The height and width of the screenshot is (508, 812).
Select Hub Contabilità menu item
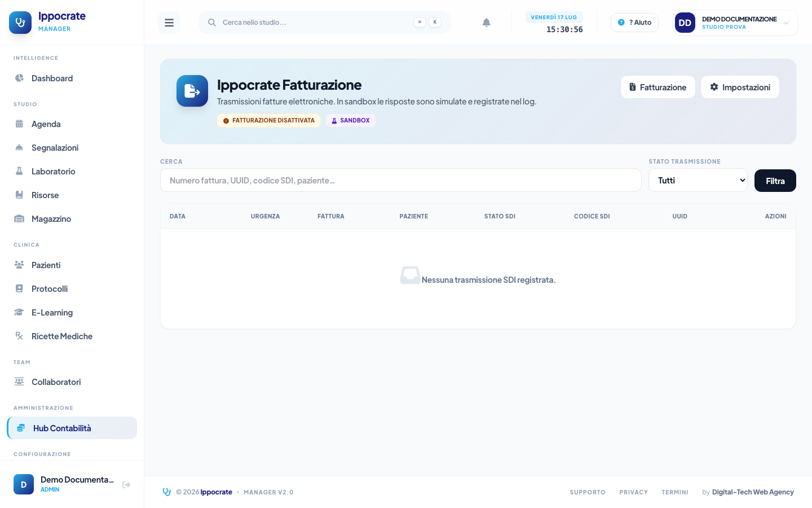(x=72, y=428)
